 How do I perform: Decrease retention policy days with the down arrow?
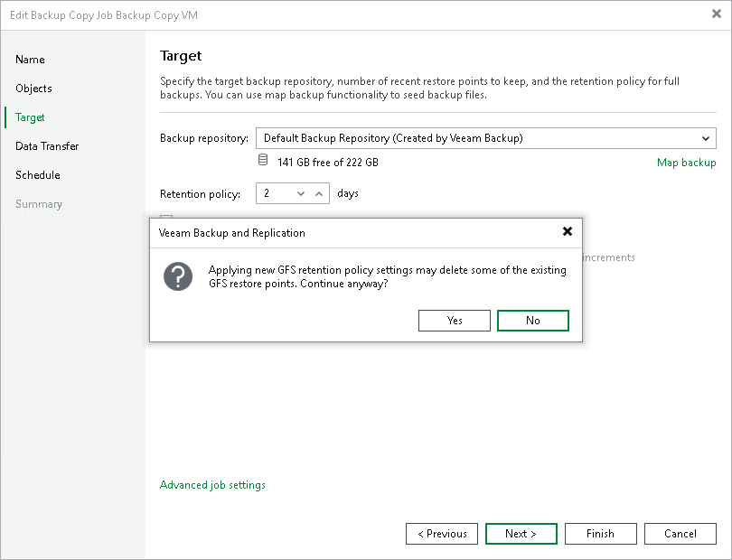click(x=301, y=193)
